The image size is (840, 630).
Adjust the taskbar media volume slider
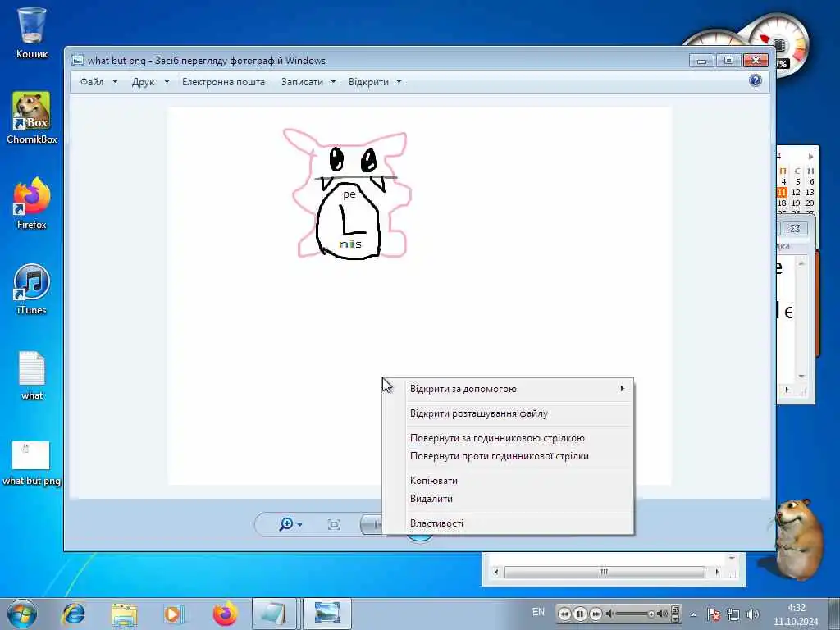pos(636,614)
